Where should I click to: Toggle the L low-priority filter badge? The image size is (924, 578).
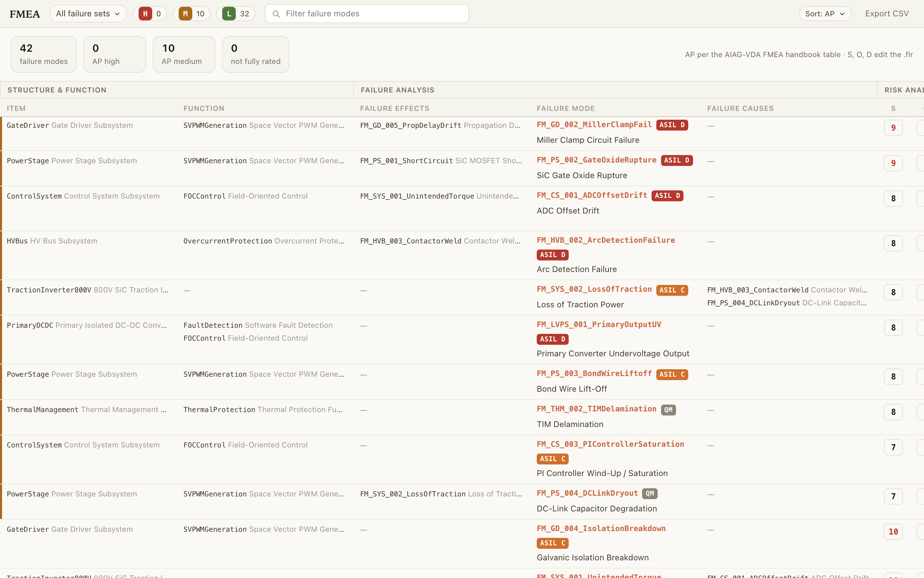(x=235, y=14)
